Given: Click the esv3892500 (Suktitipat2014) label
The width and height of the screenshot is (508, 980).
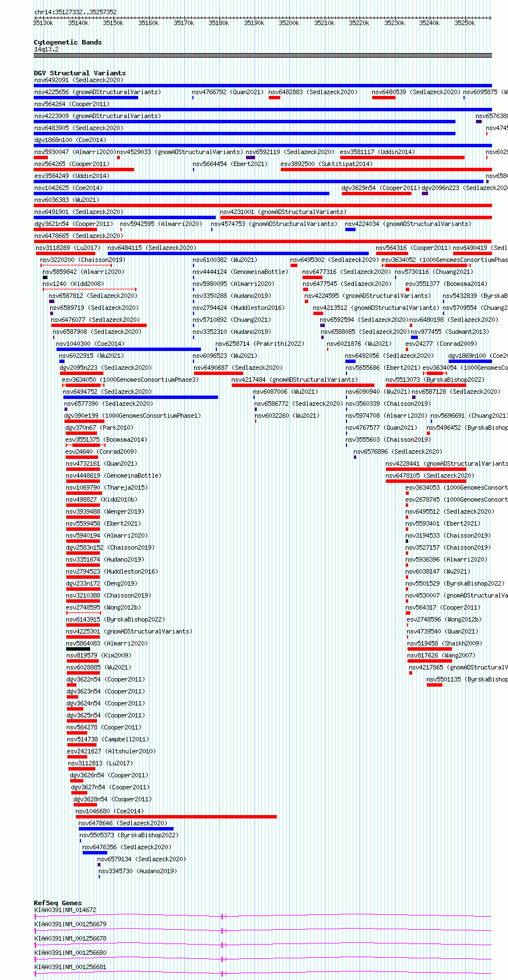Looking at the screenshot, I should point(326,164).
